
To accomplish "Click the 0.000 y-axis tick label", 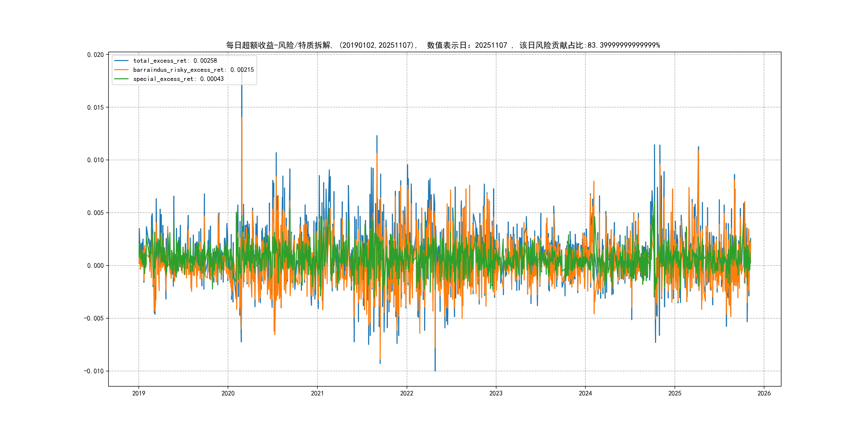I will [95, 265].
